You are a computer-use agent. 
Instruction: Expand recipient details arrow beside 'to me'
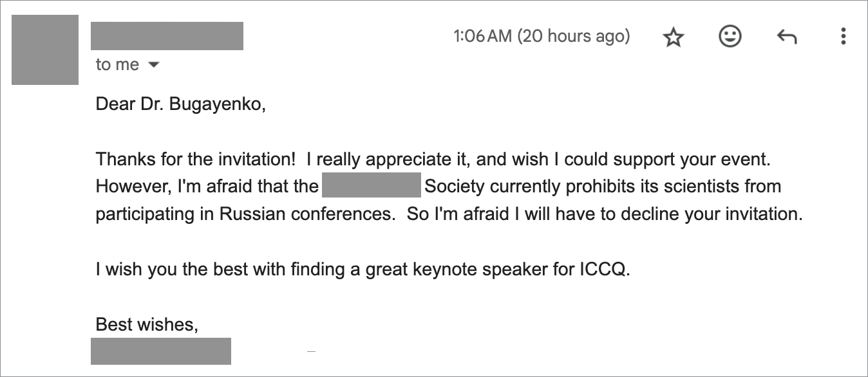153,65
